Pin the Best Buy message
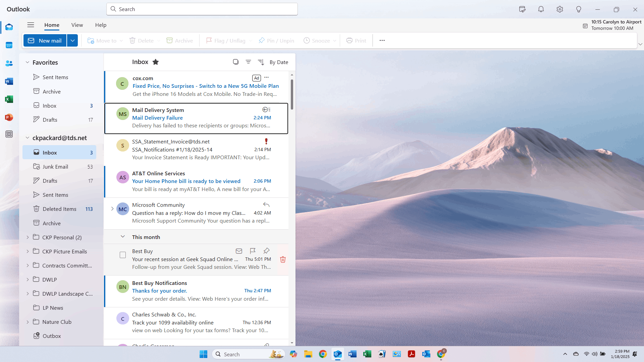 pos(266,251)
